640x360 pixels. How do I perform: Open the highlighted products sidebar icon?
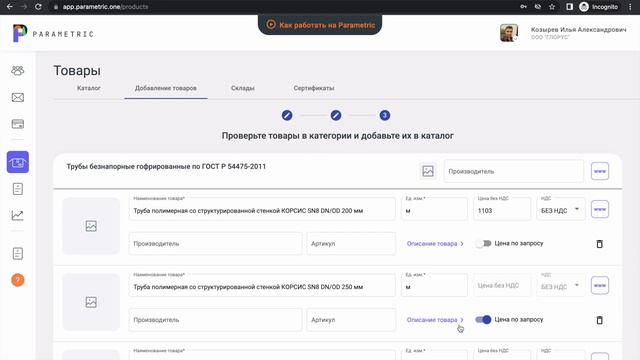pos(18,162)
